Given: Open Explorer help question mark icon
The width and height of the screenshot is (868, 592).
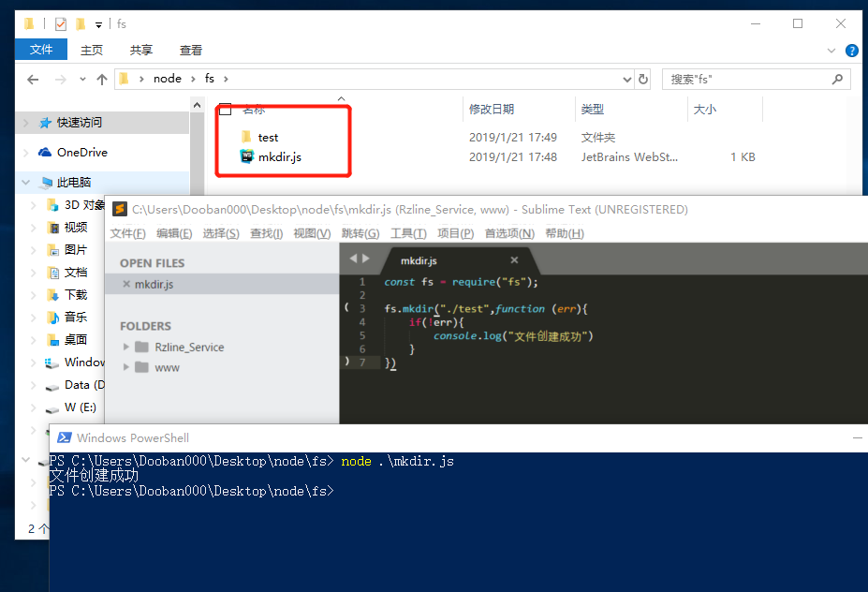Looking at the screenshot, I should [852, 51].
